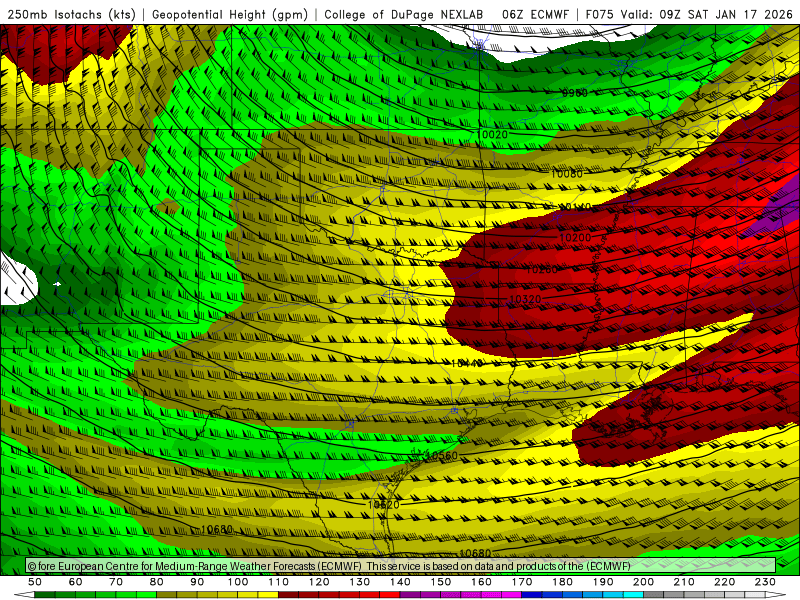Click 'College of DuPage NEXLAB' in header

click(x=404, y=14)
